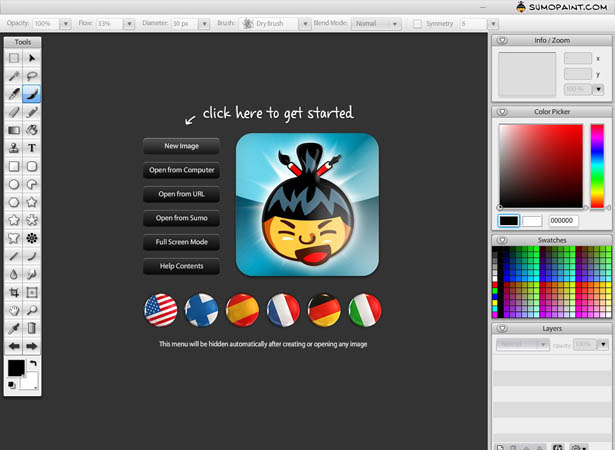This screenshot has height=450, width=615.
Task: Swap foreground and background colors
Action: click(x=33, y=363)
